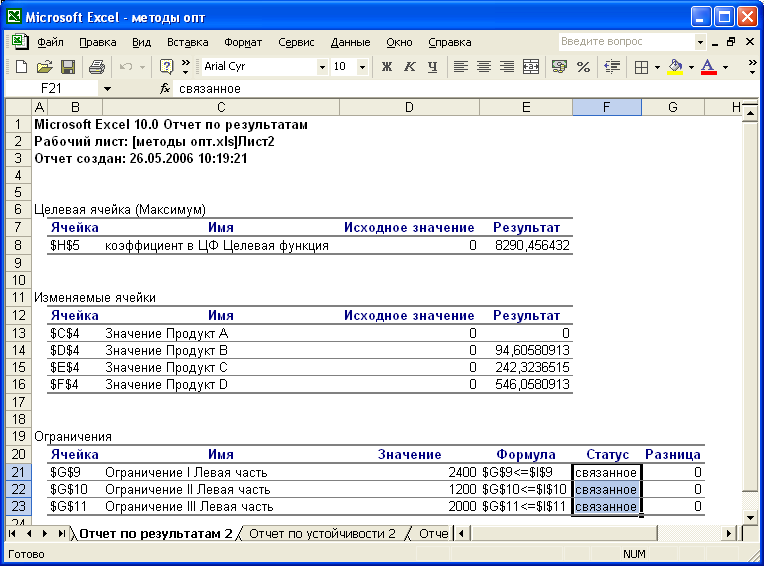This screenshot has width=764, height=566.
Task: Open the Правка menu
Action: 98,42
